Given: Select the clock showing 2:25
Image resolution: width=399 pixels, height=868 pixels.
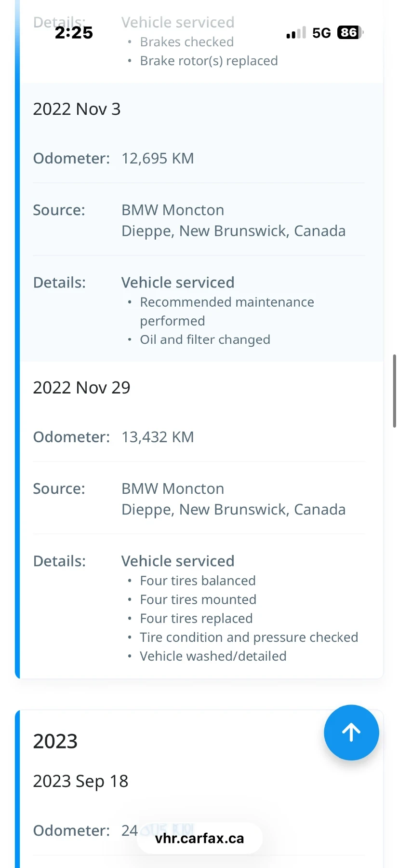Looking at the screenshot, I should [74, 32].
